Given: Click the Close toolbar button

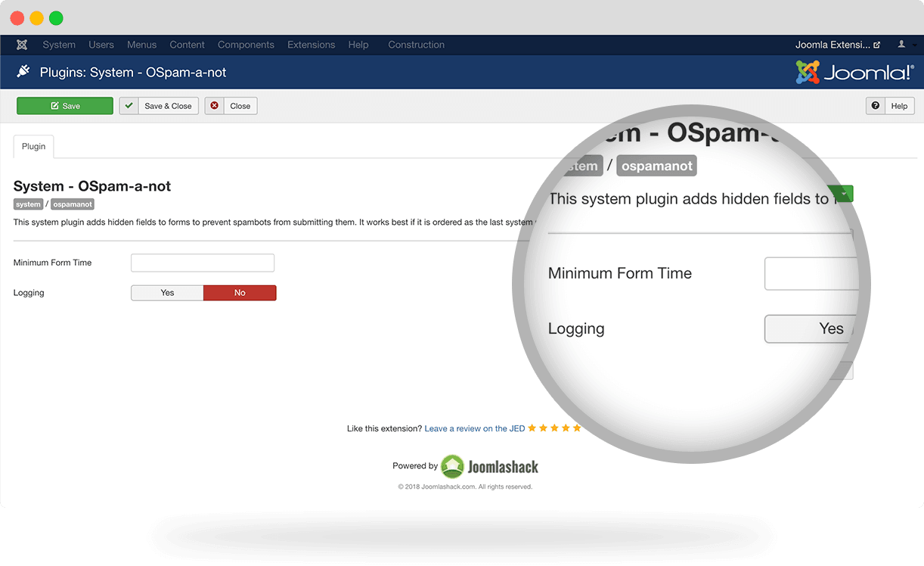Looking at the screenshot, I should point(231,106).
